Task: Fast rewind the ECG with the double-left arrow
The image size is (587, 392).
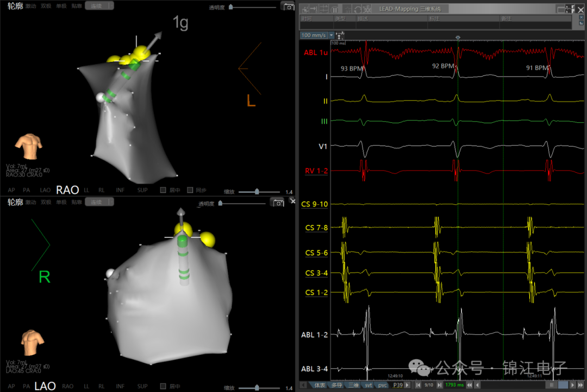Action: pos(470,385)
